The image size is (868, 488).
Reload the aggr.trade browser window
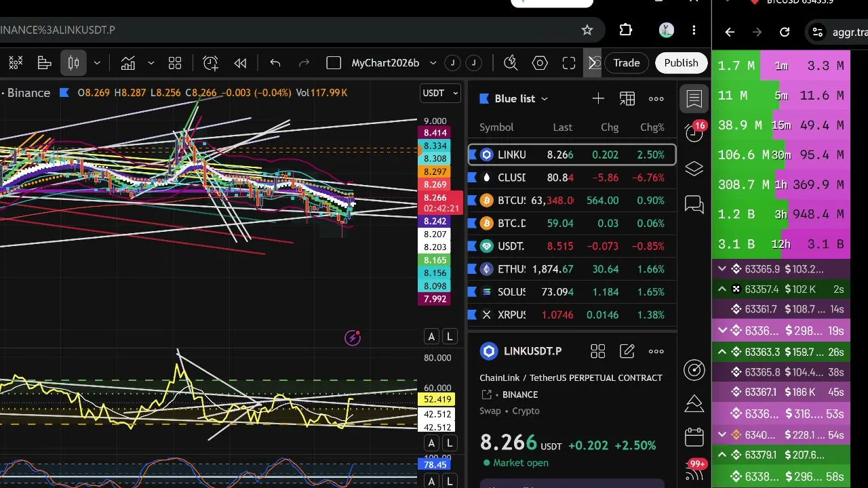pos(785,32)
